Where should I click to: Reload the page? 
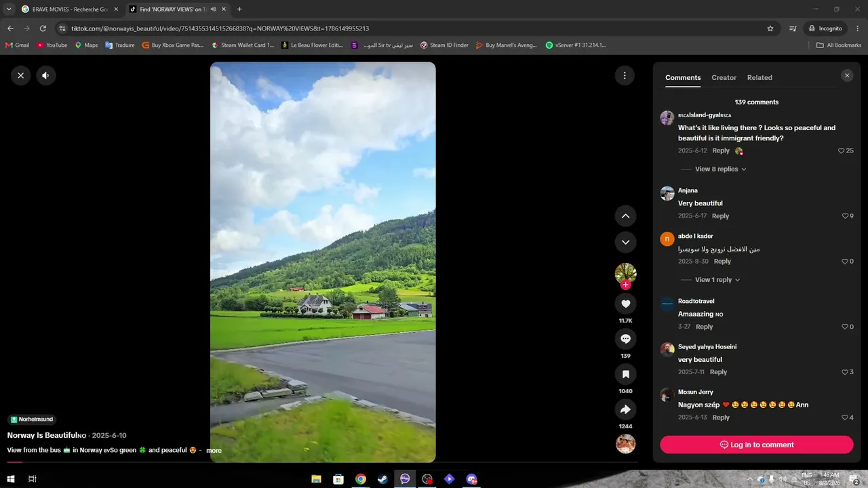click(43, 28)
